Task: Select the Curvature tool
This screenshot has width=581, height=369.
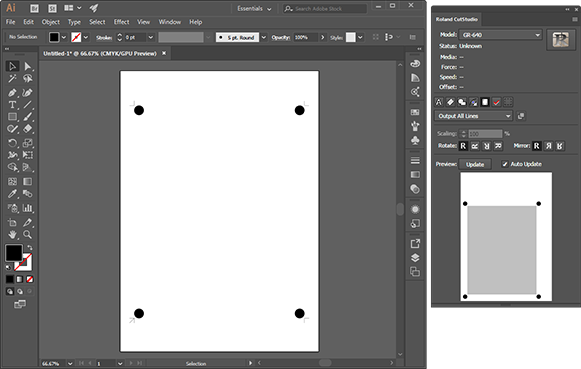Action: [27, 93]
